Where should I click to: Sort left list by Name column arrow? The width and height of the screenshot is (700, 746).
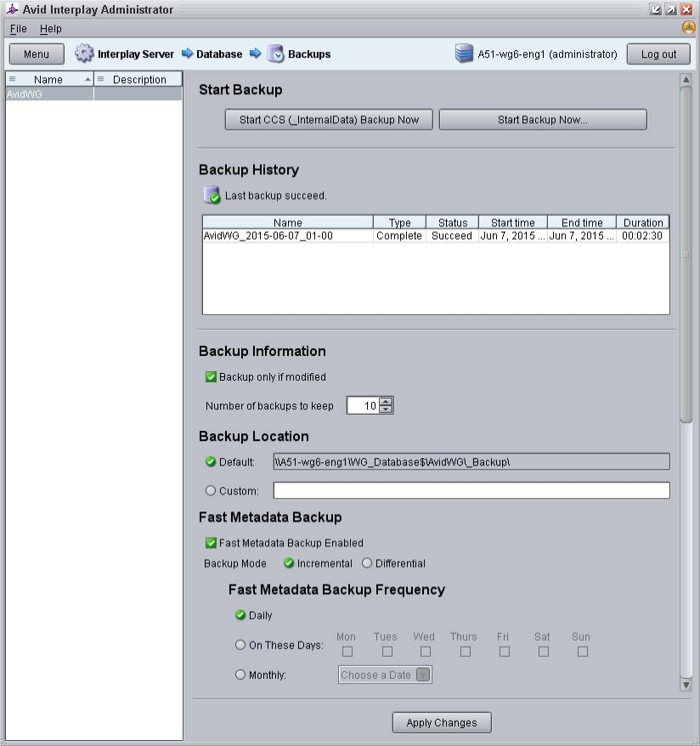(87, 80)
